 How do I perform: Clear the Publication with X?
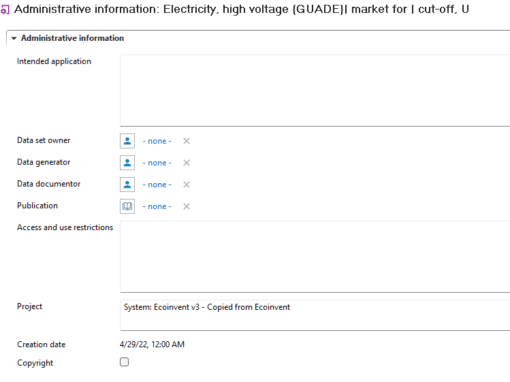tap(186, 206)
